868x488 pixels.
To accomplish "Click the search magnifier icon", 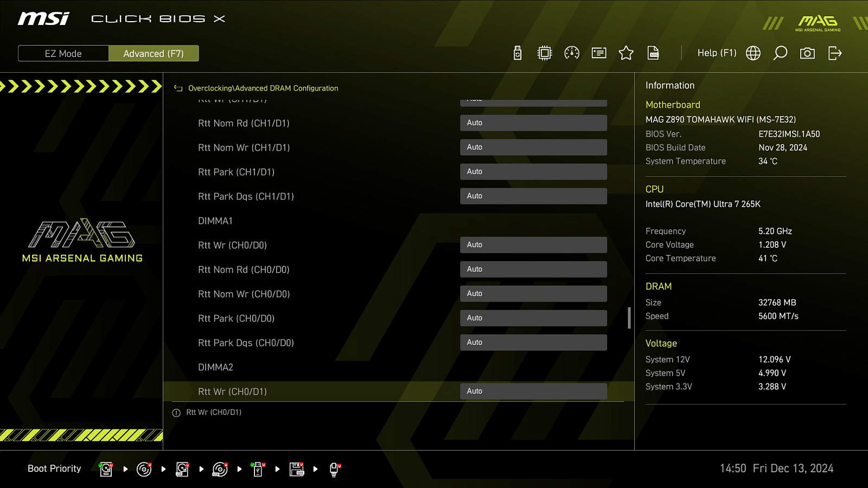I will pyautogui.click(x=780, y=53).
